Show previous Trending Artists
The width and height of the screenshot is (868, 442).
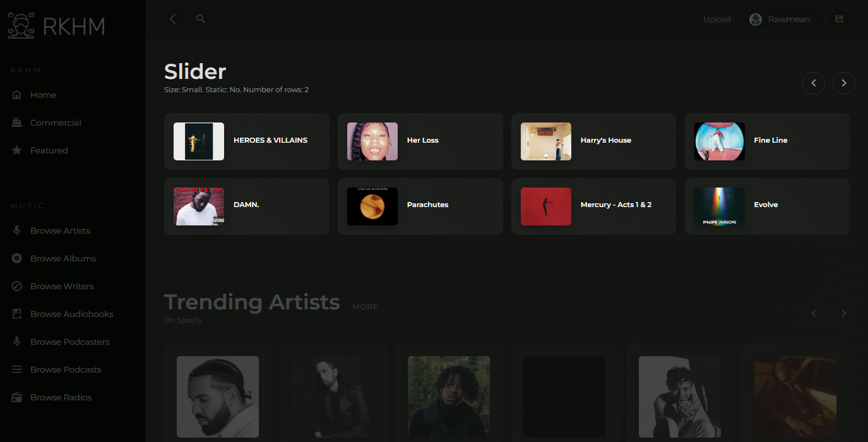pyautogui.click(x=814, y=313)
